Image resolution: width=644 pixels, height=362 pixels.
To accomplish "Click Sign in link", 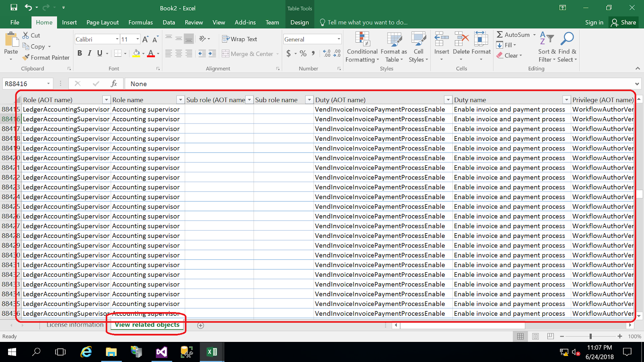I will point(594,23).
